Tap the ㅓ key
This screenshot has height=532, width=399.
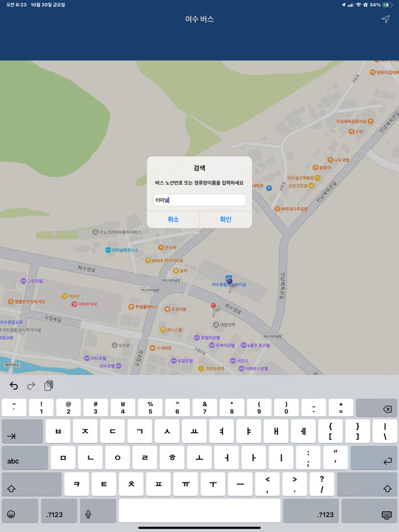[x=226, y=458]
